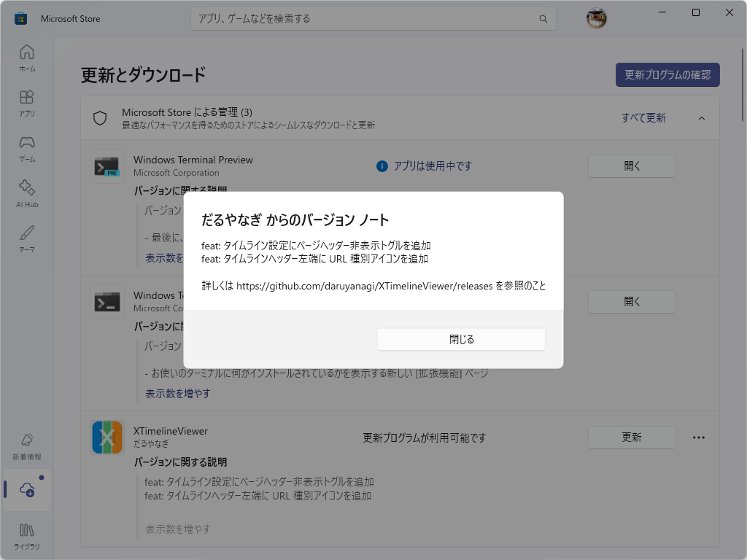Open ライブラリ in the sidebar

tap(27, 537)
